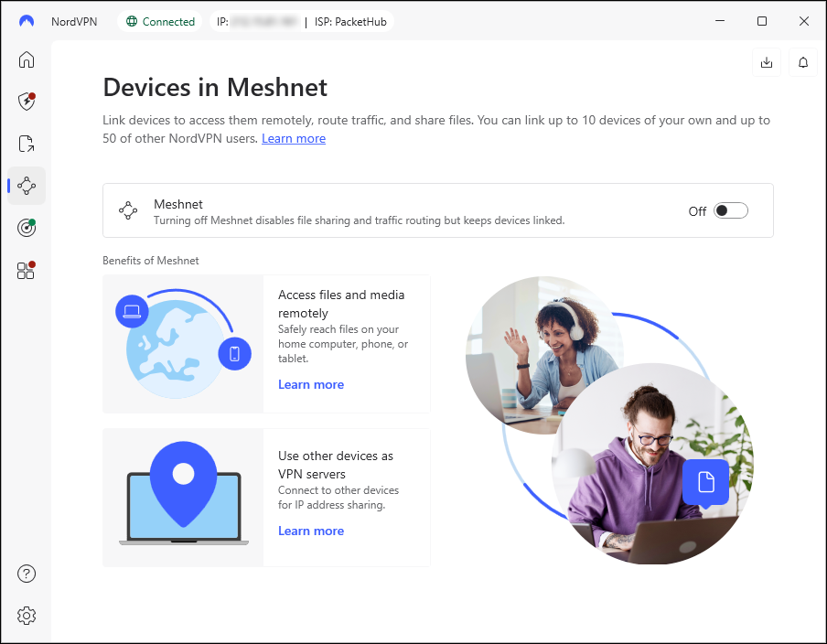The image size is (827, 644).
Task: Open Dark Web Monitor target icon
Action: pyautogui.click(x=27, y=228)
